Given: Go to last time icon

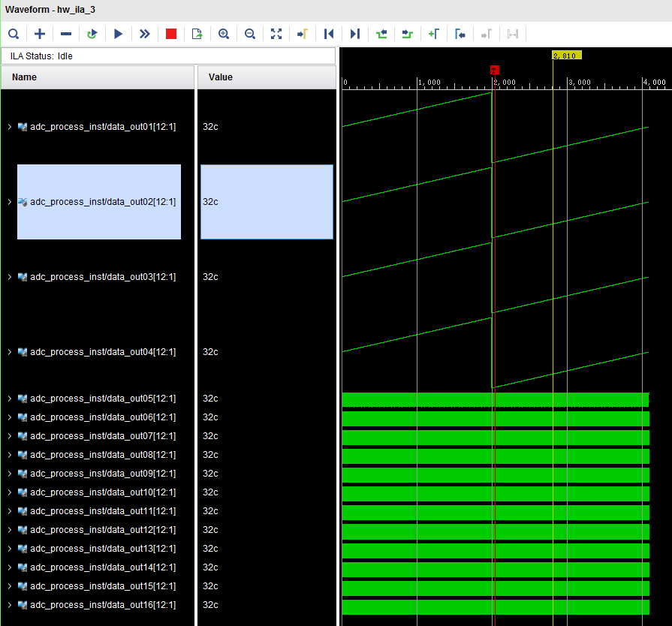Looking at the screenshot, I should pos(355,34).
